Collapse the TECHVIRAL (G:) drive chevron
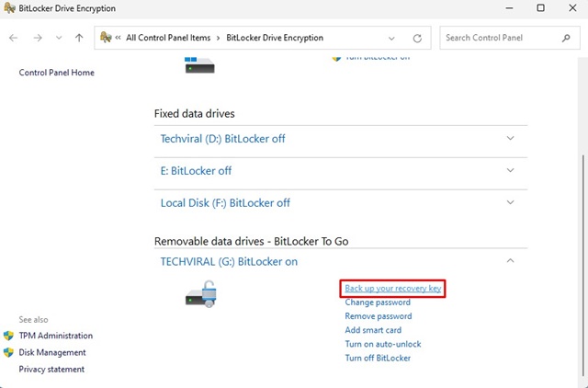The width and height of the screenshot is (588, 388). [x=511, y=260]
